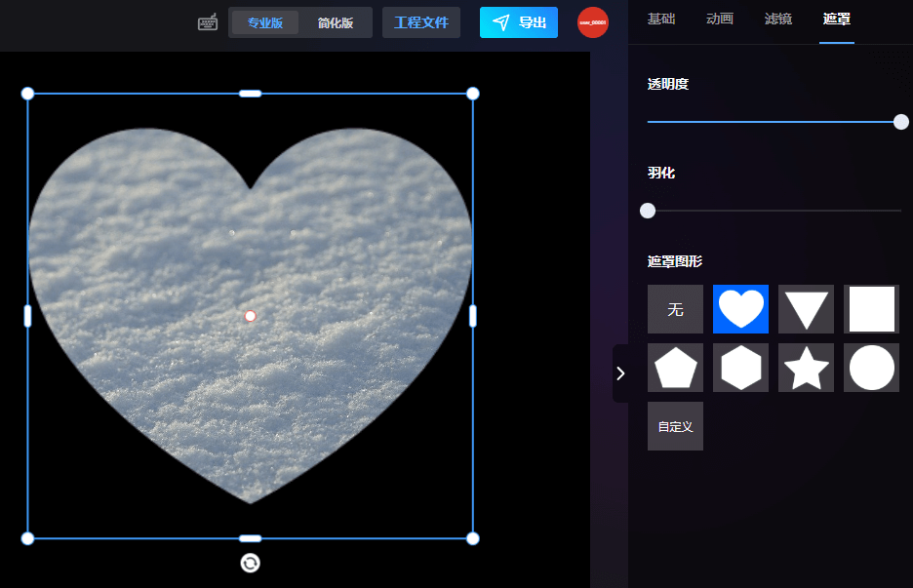Click the 羽化 feather slider handle
Image resolution: width=913 pixels, height=588 pixels.
click(x=648, y=211)
